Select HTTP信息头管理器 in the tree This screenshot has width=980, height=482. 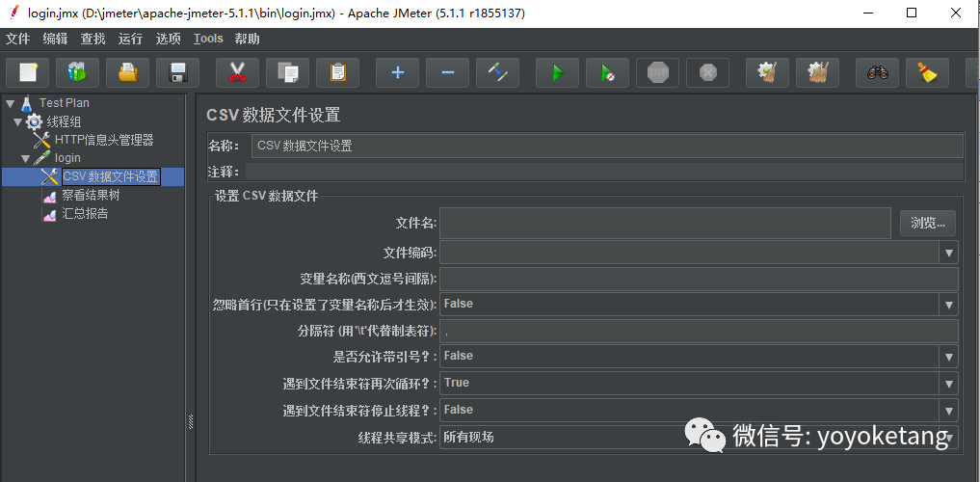104,140
